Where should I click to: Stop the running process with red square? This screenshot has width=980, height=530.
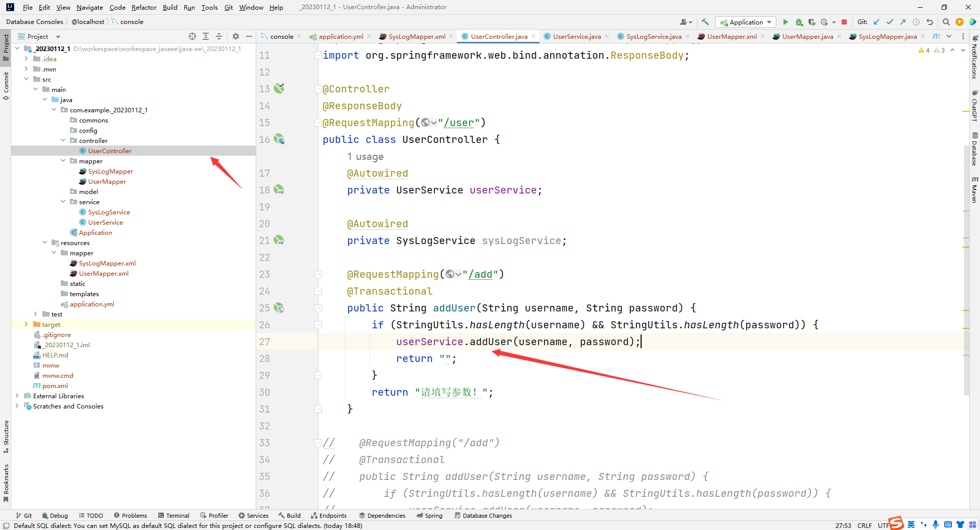click(844, 22)
